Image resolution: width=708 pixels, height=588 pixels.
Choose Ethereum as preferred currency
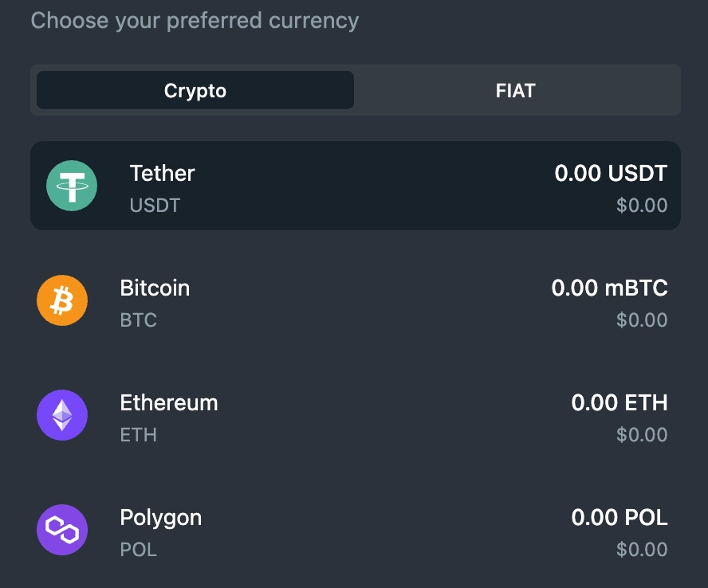click(x=356, y=415)
